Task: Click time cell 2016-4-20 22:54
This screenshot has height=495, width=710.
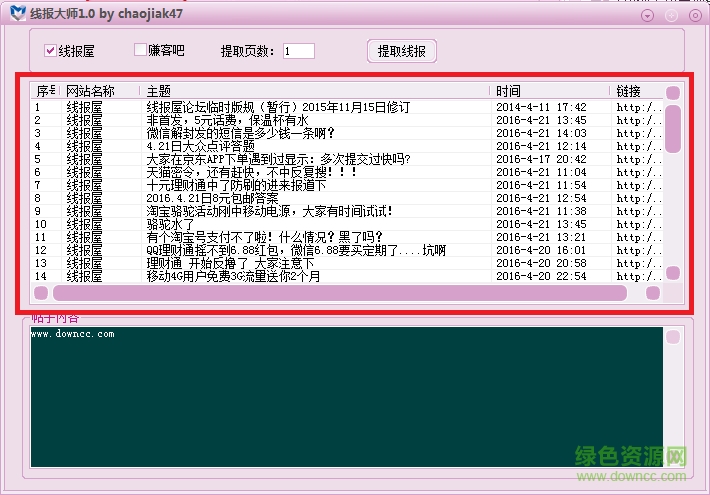Action: (541, 276)
